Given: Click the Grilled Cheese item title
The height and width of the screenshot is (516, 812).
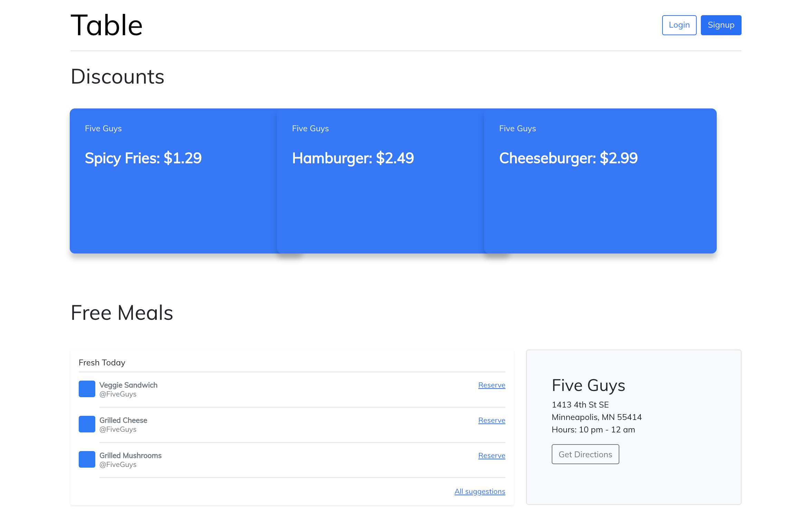Looking at the screenshot, I should coord(123,420).
